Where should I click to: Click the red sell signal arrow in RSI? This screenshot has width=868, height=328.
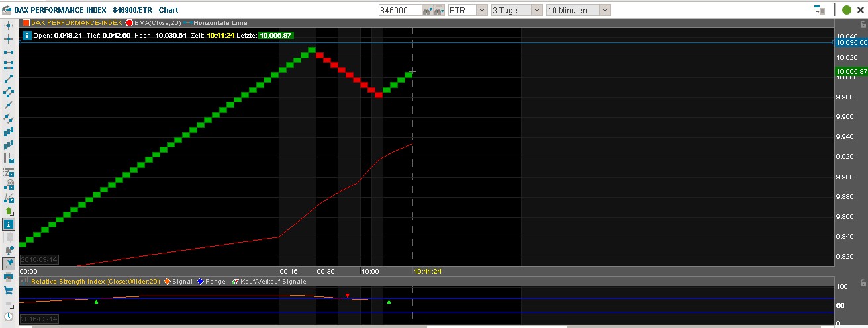(347, 295)
